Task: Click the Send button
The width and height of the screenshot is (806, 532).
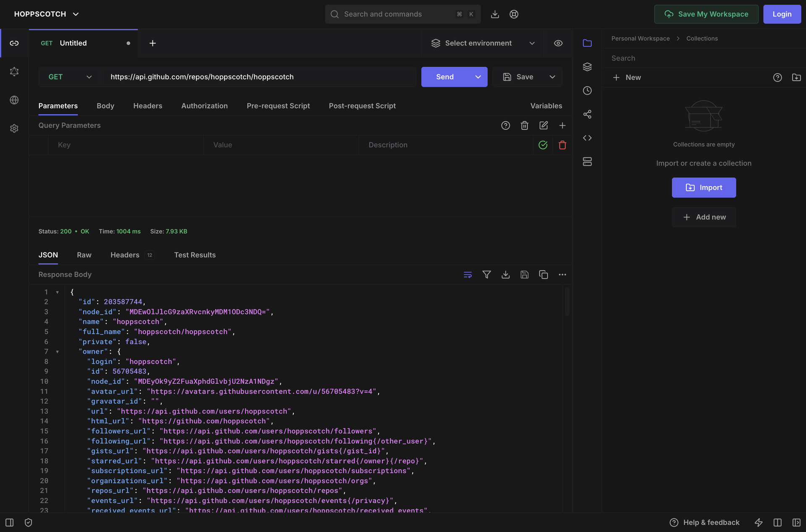Action: coord(445,77)
